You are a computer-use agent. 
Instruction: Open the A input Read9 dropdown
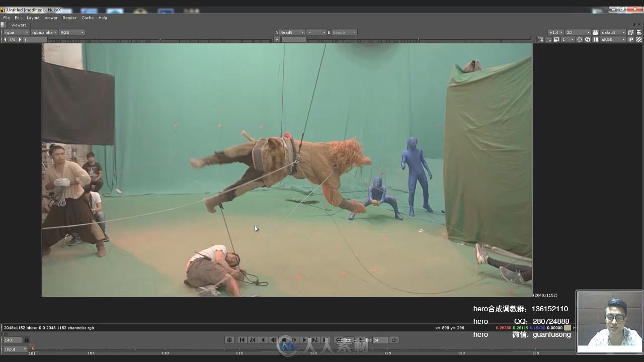point(292,32)
